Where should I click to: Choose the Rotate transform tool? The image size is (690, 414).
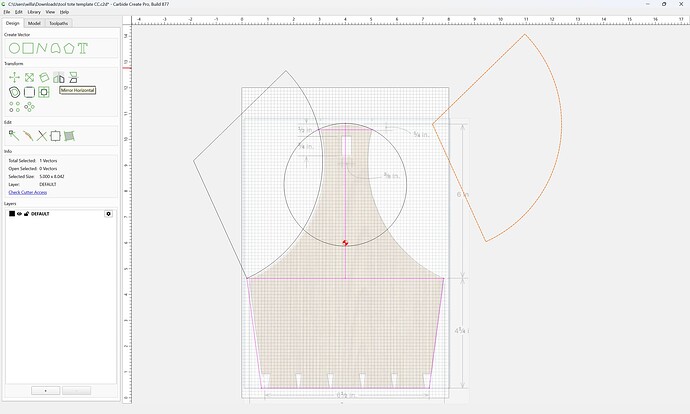tap(44, 78)
